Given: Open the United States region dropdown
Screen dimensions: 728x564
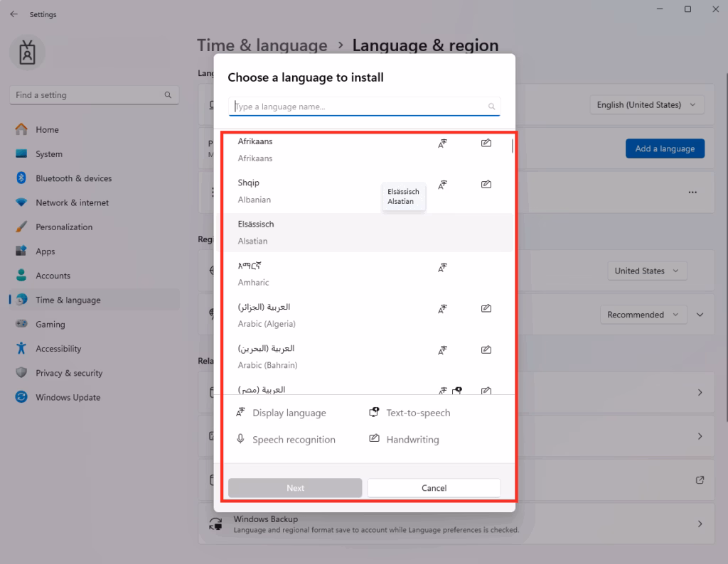Looking at the screenshot, I should pos(647,271).
